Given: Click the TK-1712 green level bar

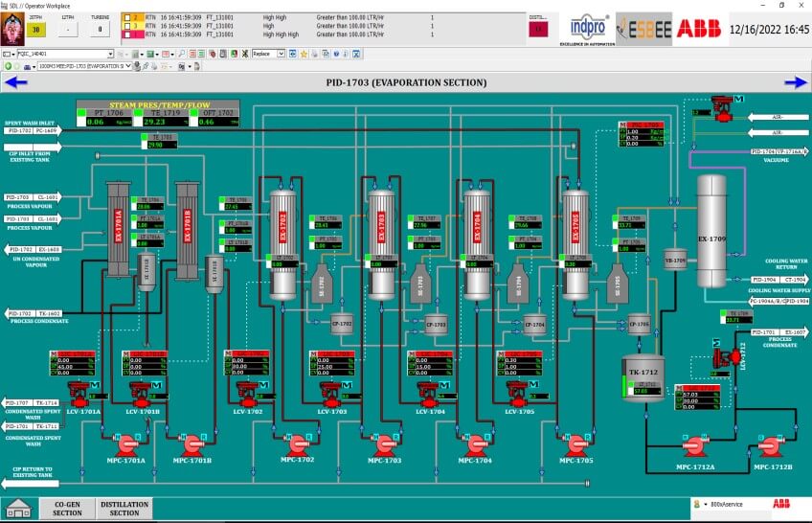Looking at the screenshot, I should pos(624,385).
